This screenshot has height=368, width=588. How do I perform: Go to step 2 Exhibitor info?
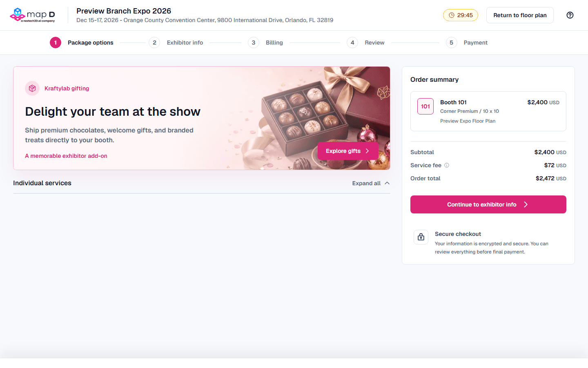(176, 43)
